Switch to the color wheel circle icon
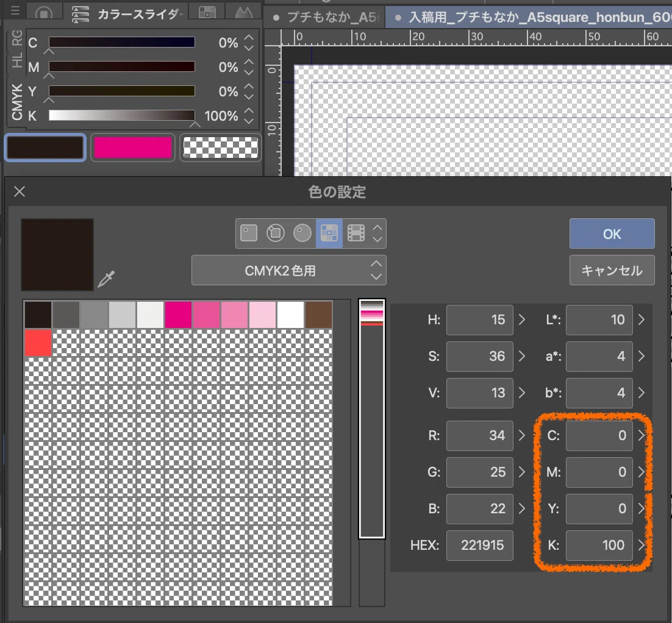 302,233
